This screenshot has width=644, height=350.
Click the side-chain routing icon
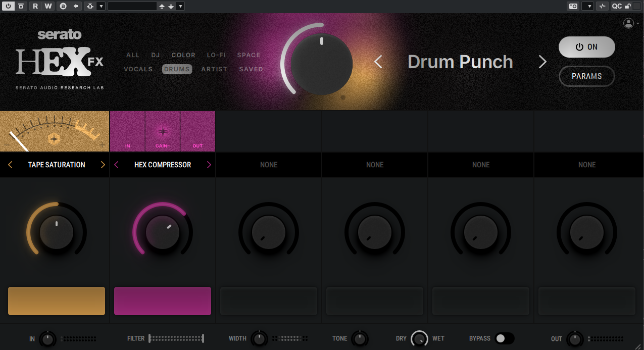(x=90, y=6)
